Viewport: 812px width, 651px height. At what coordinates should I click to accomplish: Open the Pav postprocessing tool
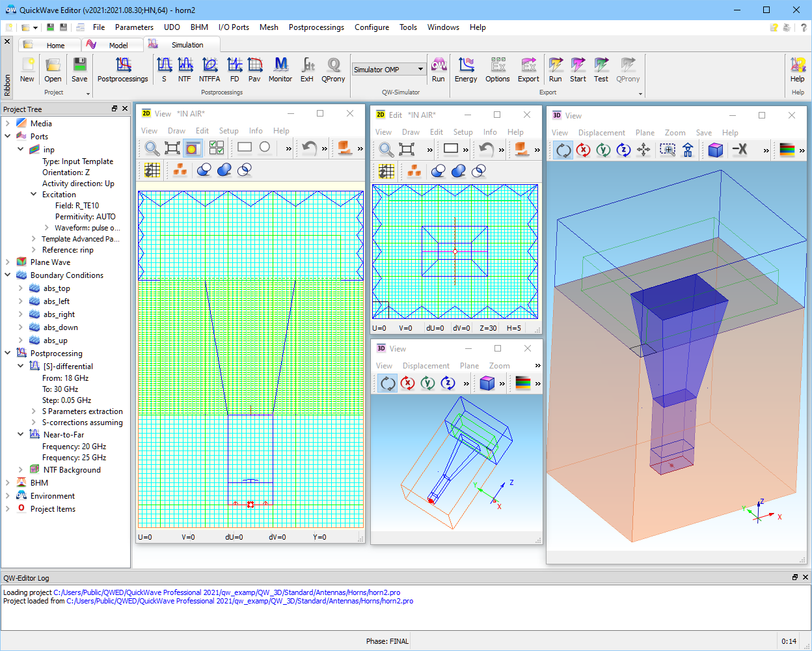[x=254, y=70]
